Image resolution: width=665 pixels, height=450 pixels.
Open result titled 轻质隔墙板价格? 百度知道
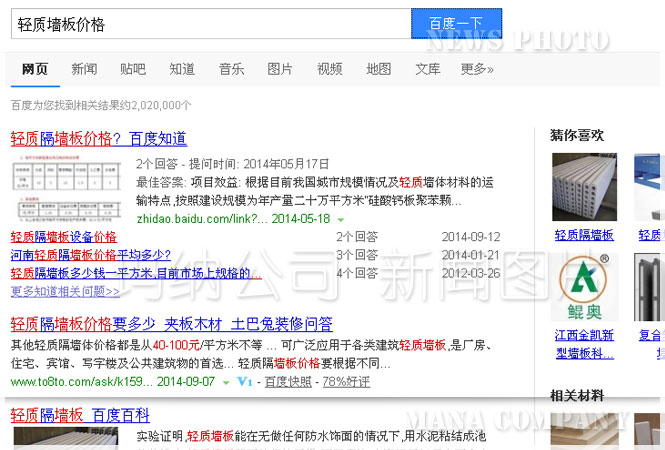tap(98, 139)
